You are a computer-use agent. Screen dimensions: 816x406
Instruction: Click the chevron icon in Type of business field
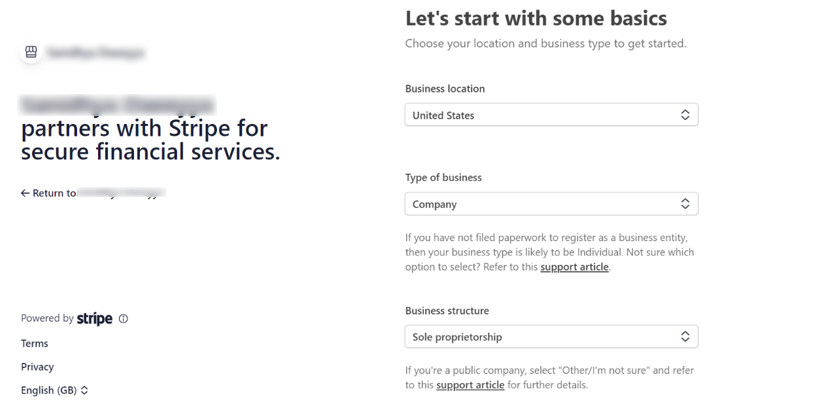[x=685, y=204]
